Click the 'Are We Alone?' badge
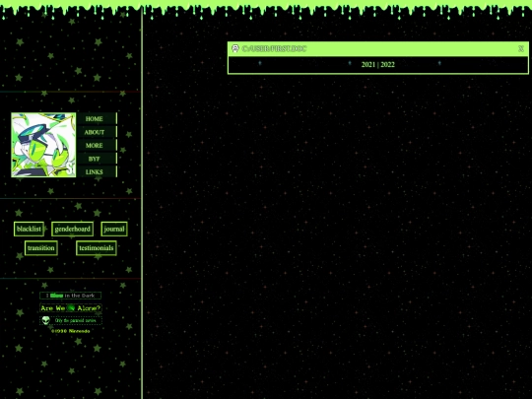 [71, 308]
